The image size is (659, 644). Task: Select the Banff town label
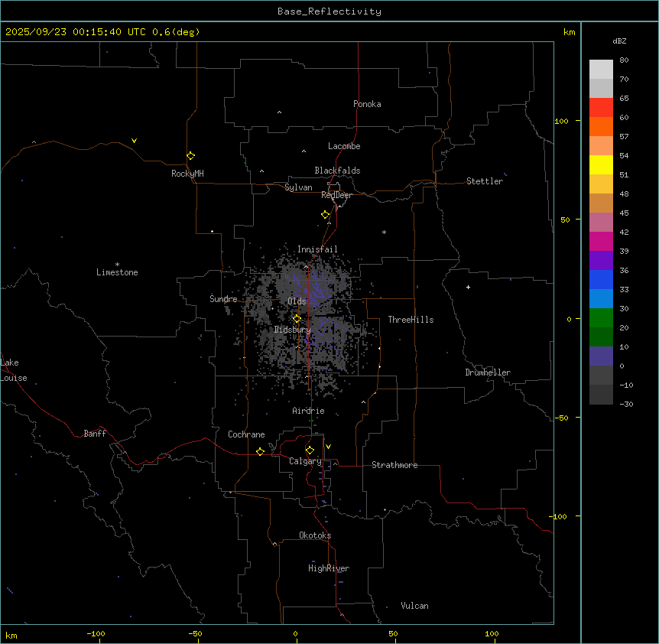pos(95,434)
